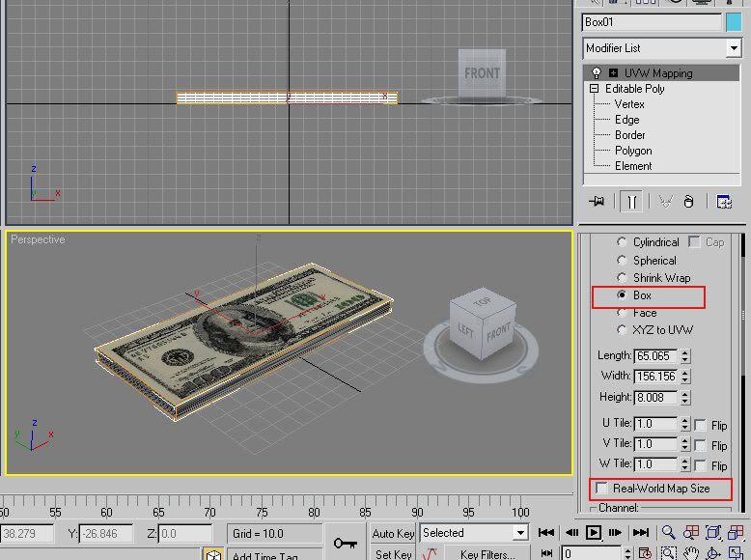Click the Auto Key button
This screenshot has width=751, height=560.
pyautogui.click(x=393, y=533)
